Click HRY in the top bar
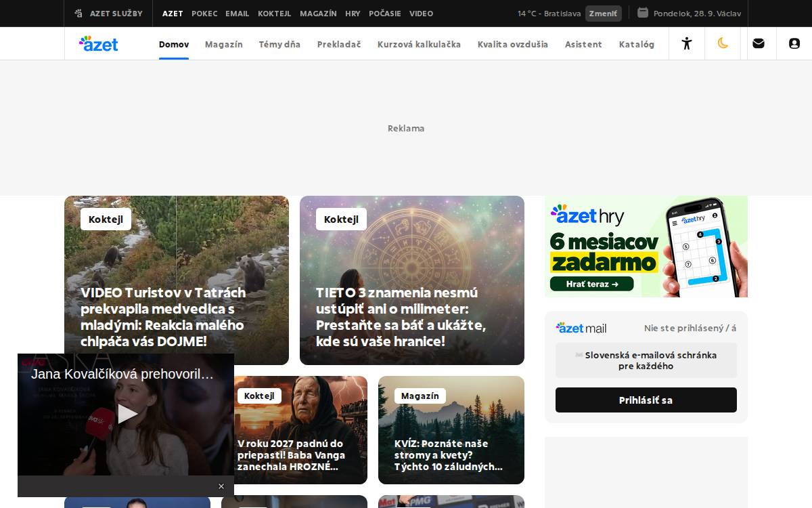812x508 pixels. 353,14
